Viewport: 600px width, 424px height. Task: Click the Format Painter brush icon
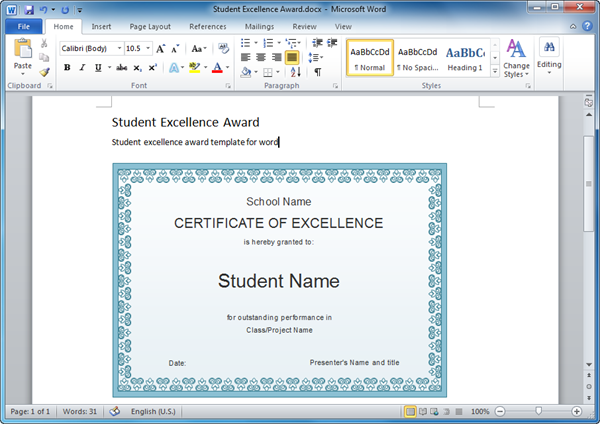pyautogui.click(x=45, y=72)
